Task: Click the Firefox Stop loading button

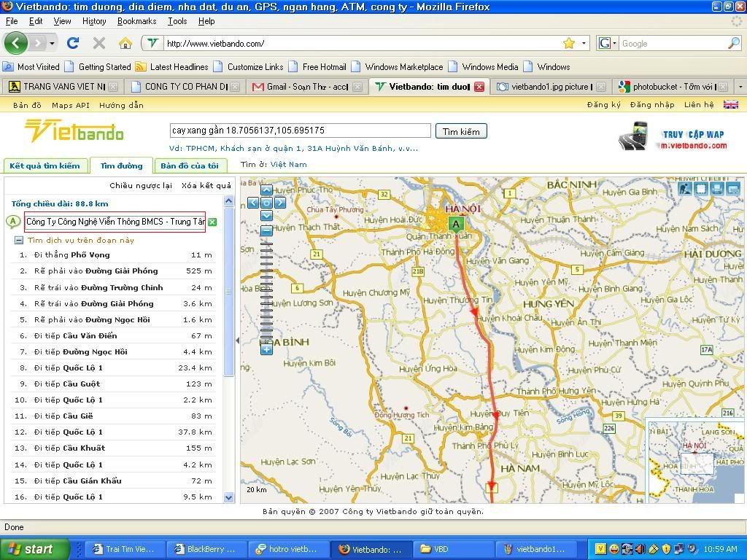Action: [x=99, y=43]
